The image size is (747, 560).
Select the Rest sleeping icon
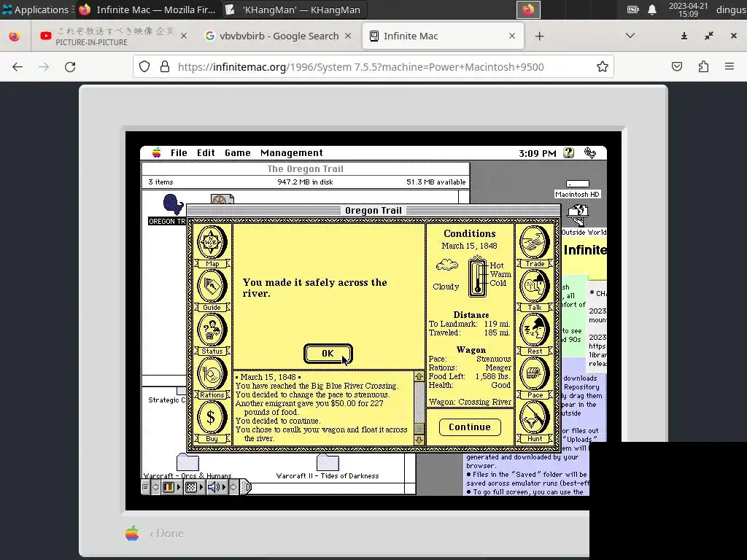tap(535, 334)
